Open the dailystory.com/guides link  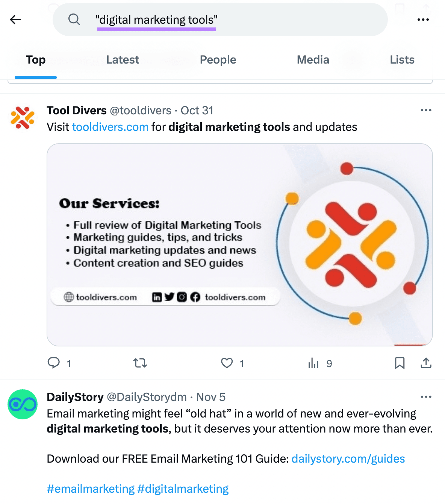click(348, 458)
